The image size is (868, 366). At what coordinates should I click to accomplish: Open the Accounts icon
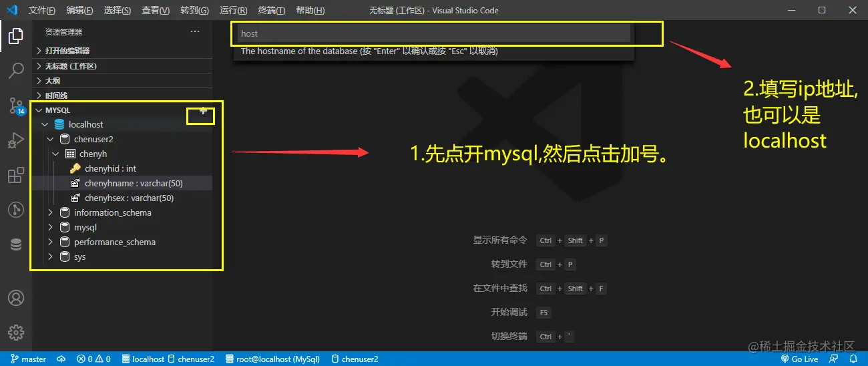coord(16,298)
